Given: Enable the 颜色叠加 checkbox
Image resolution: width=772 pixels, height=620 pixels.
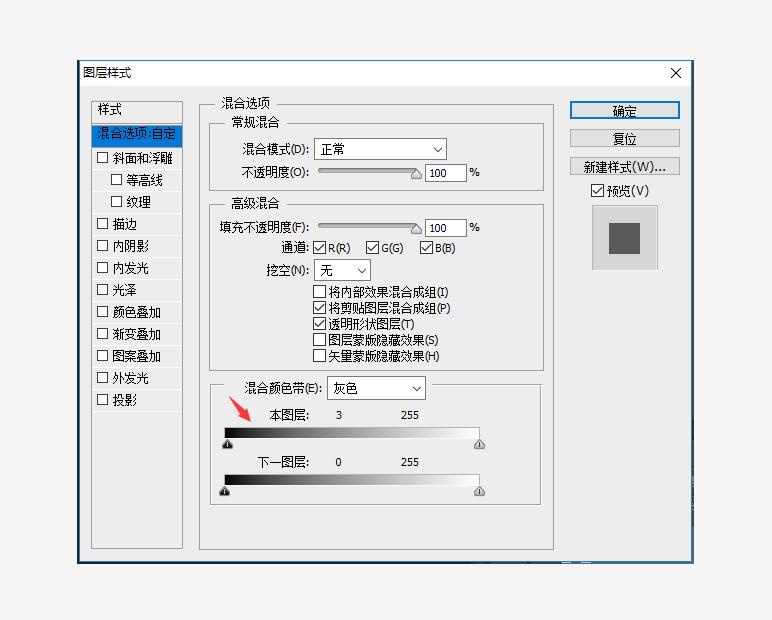Looking at the screenshot, I should click(x=102, y=312).
